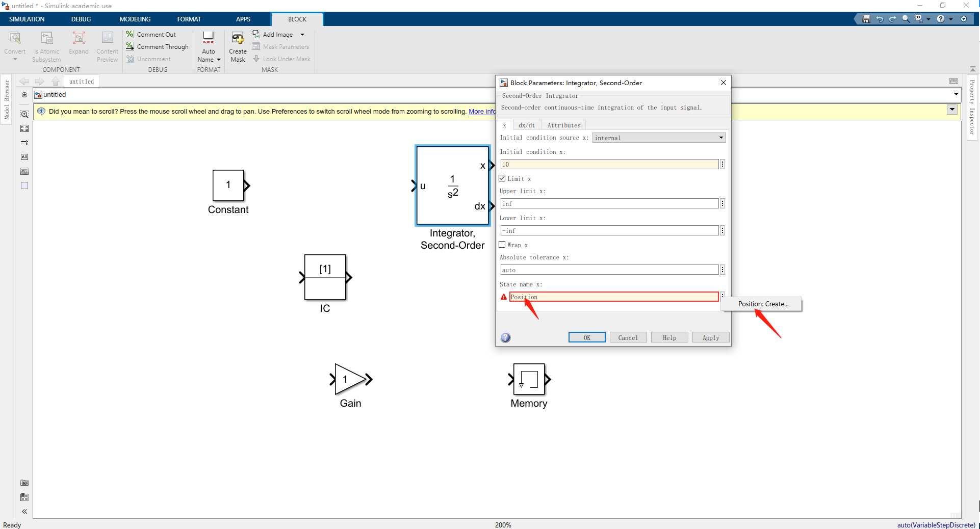
Task: Click Cancel in Block Parameters dialog
Action: tap(628, 337)
